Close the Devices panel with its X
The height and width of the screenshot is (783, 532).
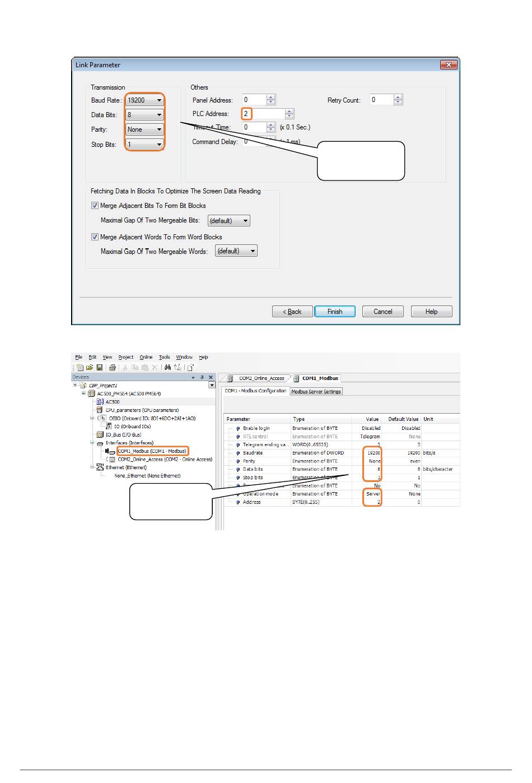pyautogui.click(x=211, y=377)
